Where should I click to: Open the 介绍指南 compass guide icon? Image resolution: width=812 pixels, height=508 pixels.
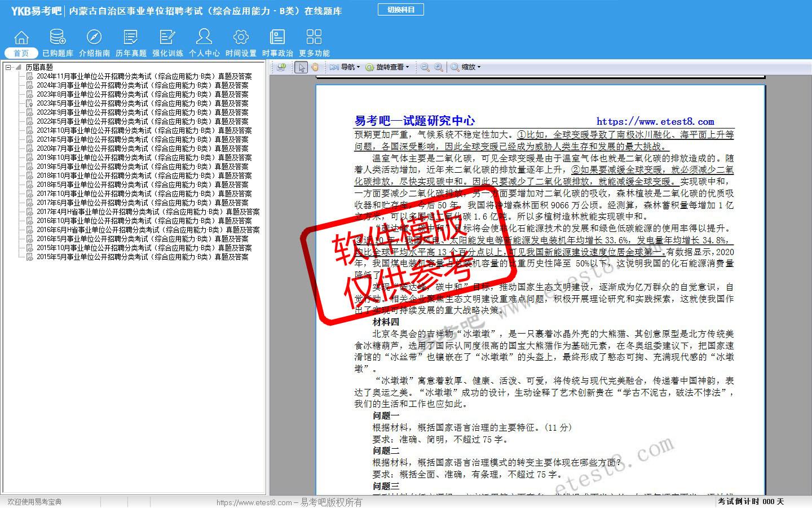coord(94,38)
